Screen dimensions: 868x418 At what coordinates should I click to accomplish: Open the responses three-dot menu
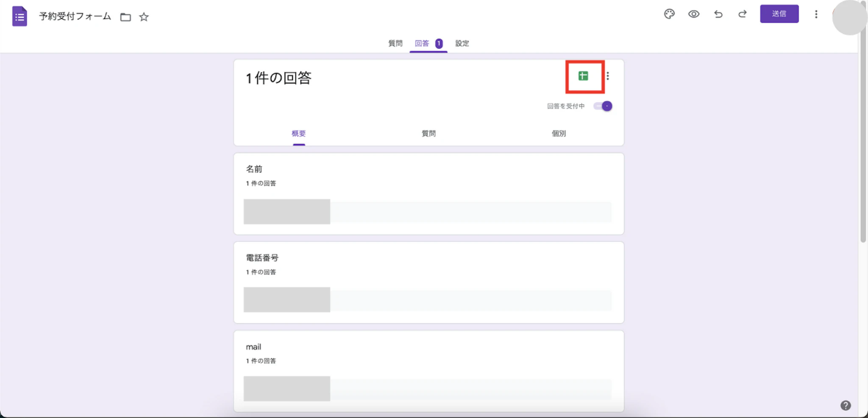[x=609, y=76]
